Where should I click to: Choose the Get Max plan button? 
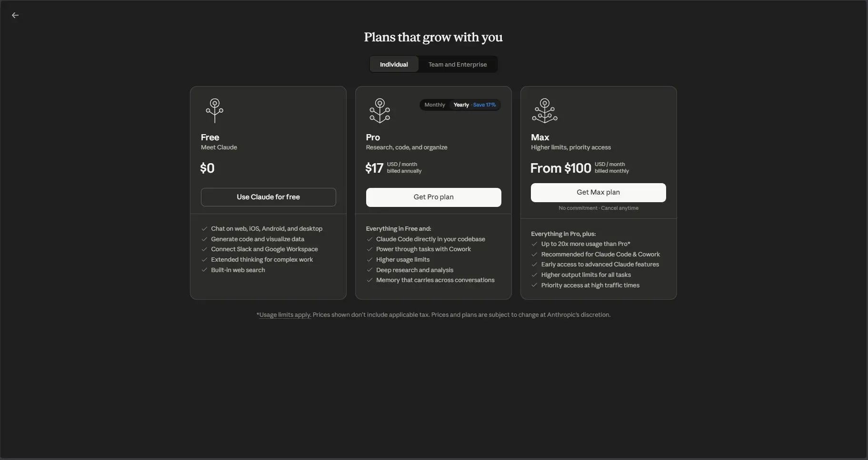(598, 192)
